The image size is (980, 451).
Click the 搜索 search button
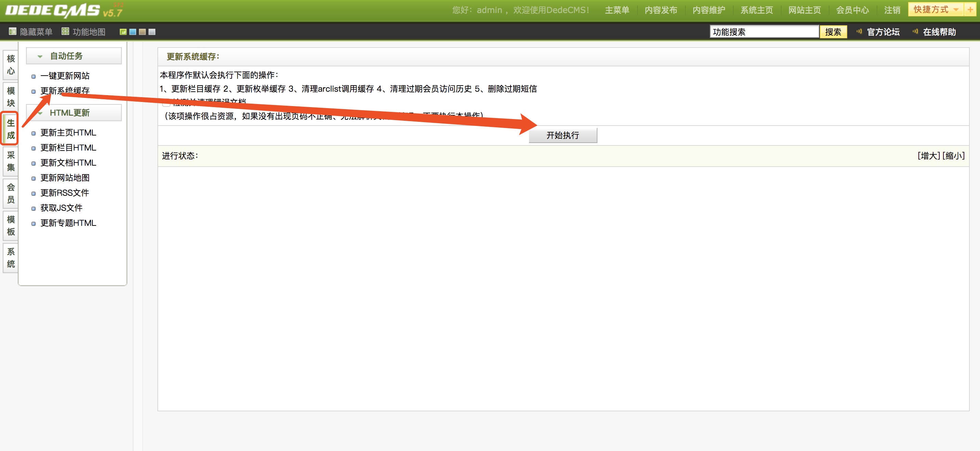pos(833,32)
